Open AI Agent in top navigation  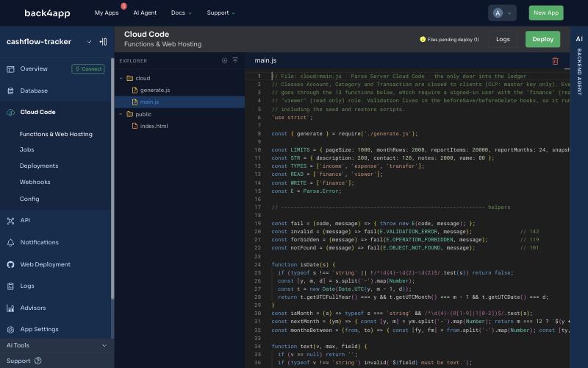(145, 13)
